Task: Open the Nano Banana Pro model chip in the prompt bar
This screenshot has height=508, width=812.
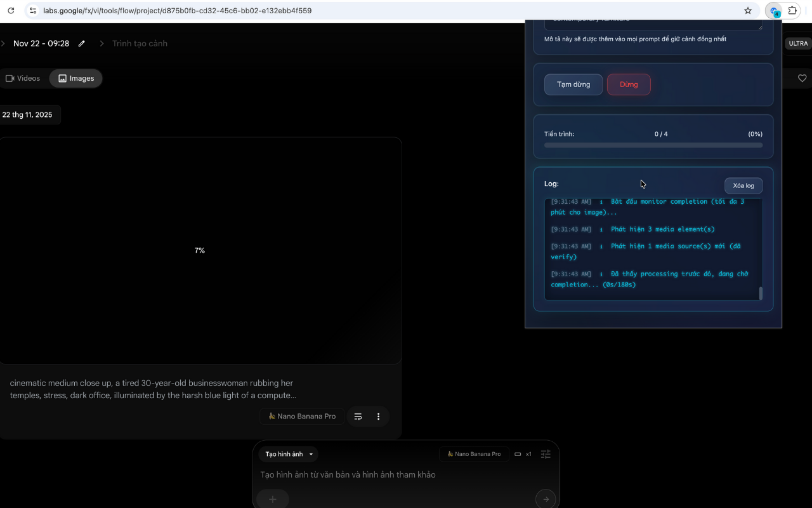Action: 474,454
